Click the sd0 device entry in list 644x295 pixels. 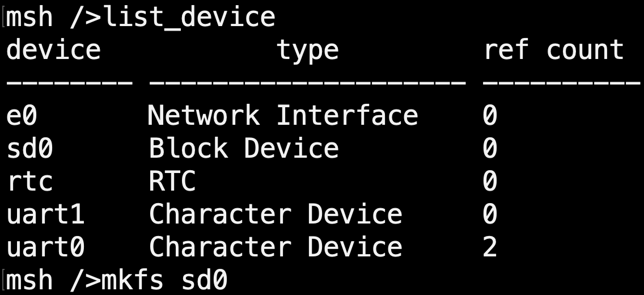point(29,149)
